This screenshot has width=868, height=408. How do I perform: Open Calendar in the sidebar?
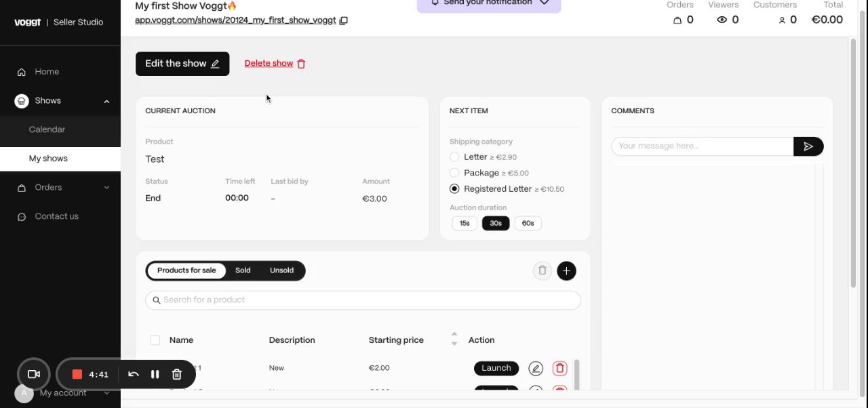[47, 129]
